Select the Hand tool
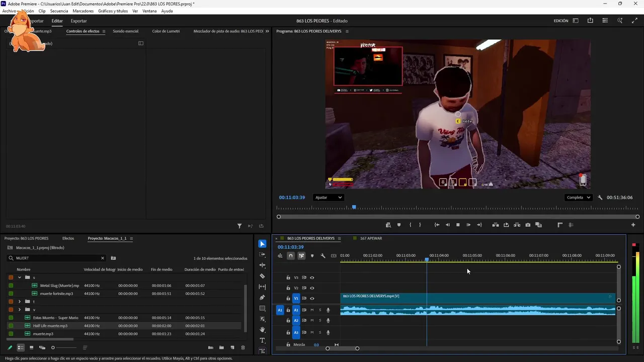 coord(262,330)
